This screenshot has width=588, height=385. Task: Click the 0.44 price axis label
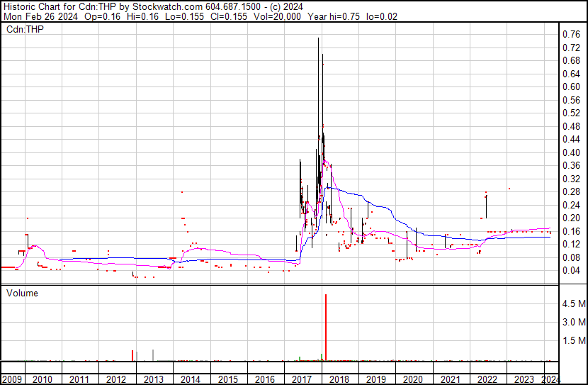[x=571, y=140]
